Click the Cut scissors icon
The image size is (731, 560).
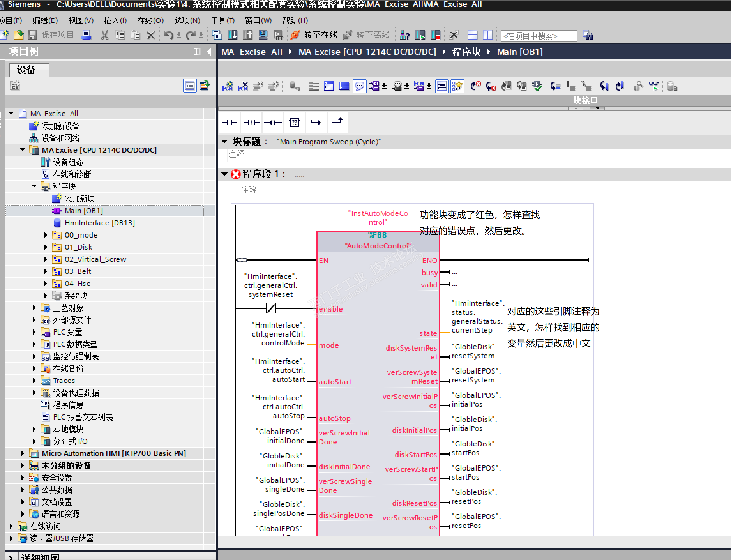pos(105,35)
